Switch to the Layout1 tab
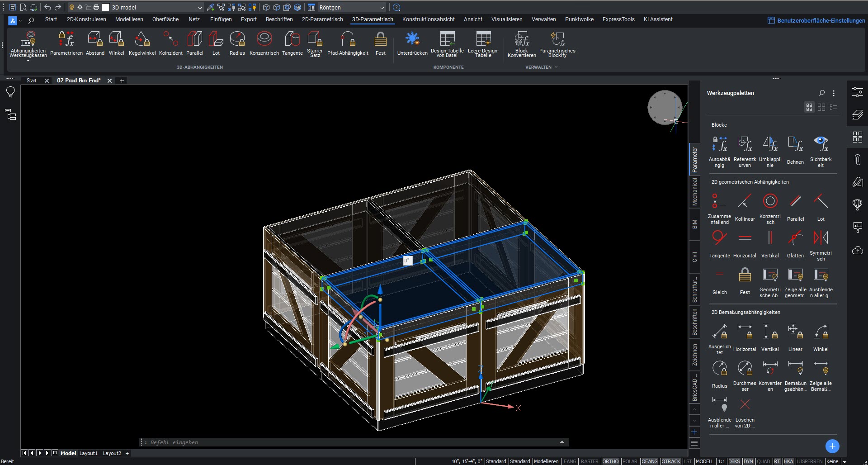This screenshot has height=465, width=868. pos(89,453)
